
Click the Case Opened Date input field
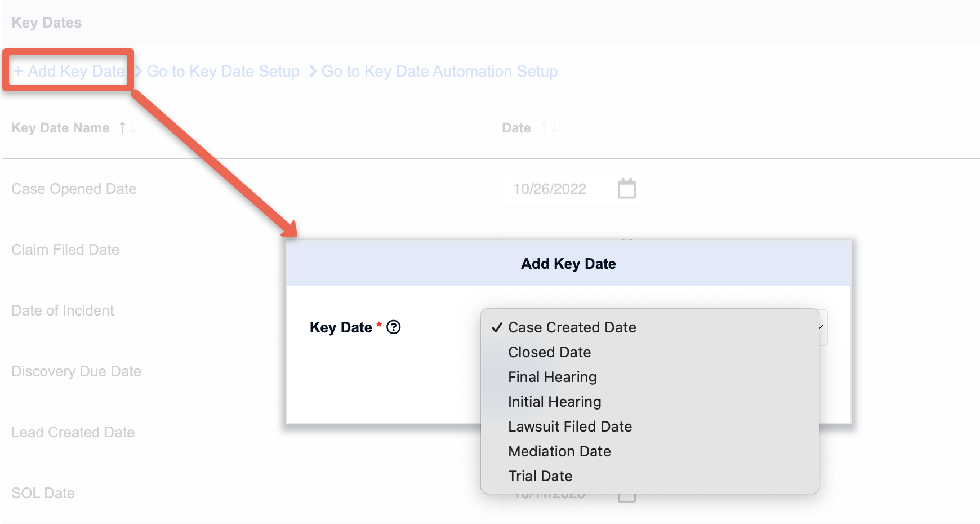[572, 189]
